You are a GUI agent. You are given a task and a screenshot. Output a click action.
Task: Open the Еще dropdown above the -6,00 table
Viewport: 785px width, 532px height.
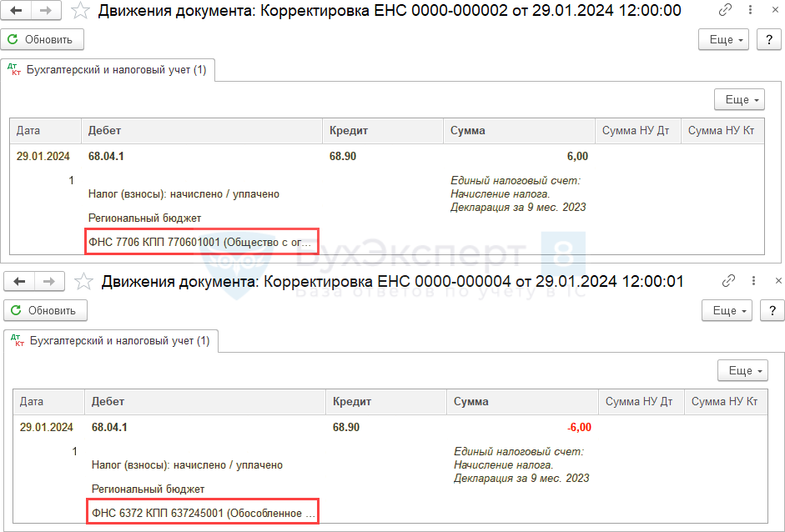tap(742, 370)
